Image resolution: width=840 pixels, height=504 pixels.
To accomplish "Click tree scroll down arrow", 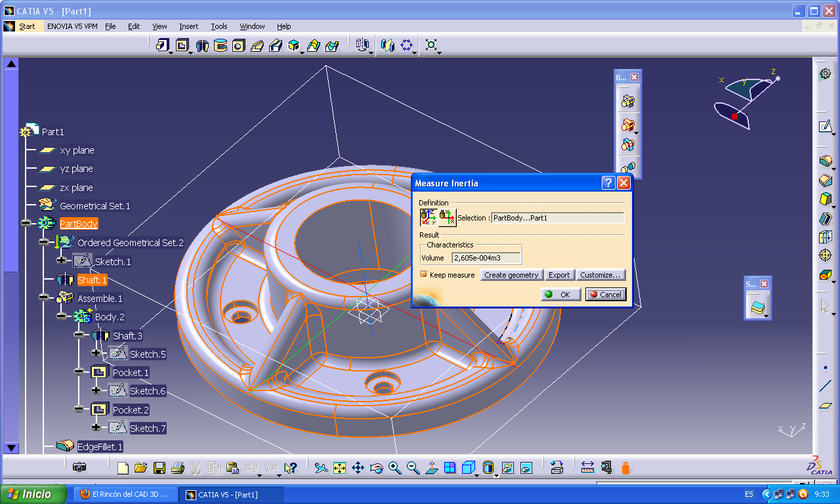I will (x=11, y=448).
